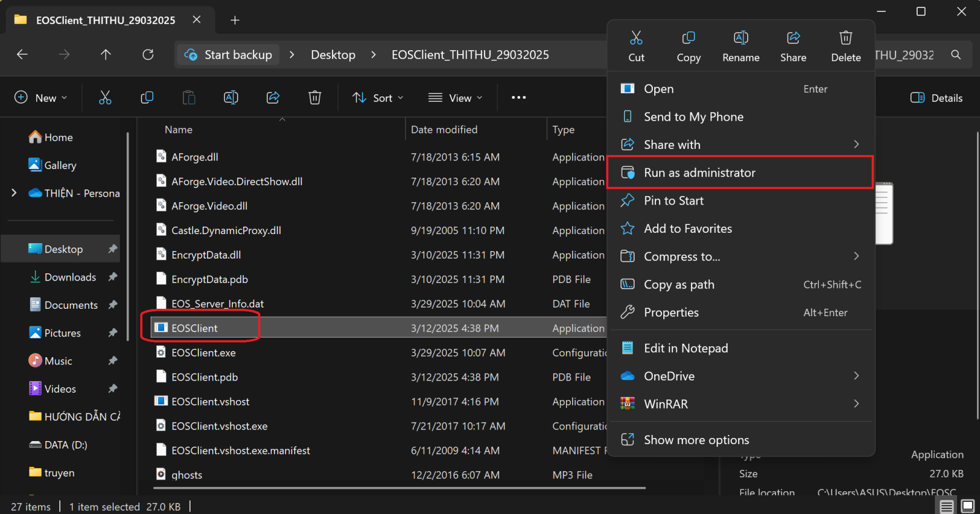Click the search magnifier icon
The height and width of the screenshot is (514, 980).
(956, 55)
